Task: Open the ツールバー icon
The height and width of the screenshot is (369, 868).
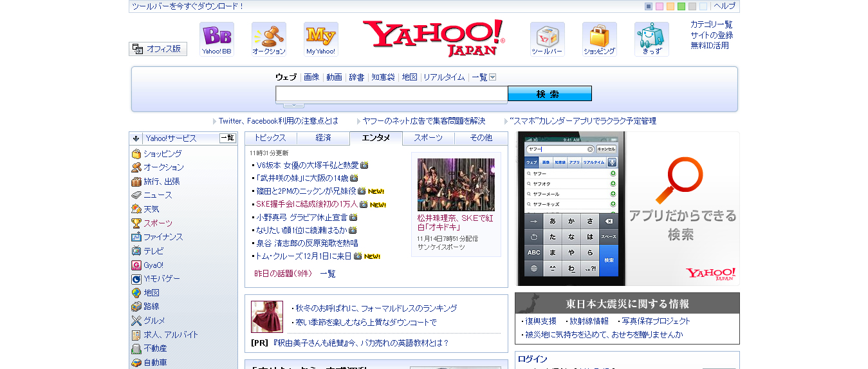Action: point(548,39)
